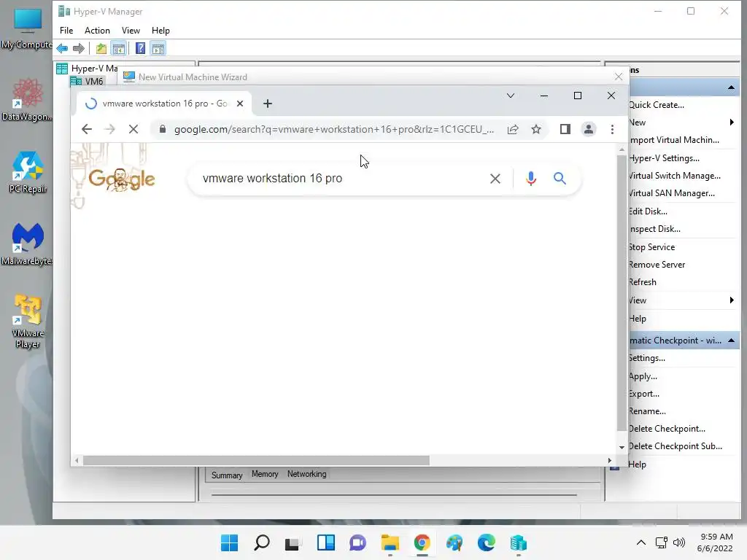Click Delete Checkpoint action
This screenshot has width=747, height=560.
pos(667,429)
